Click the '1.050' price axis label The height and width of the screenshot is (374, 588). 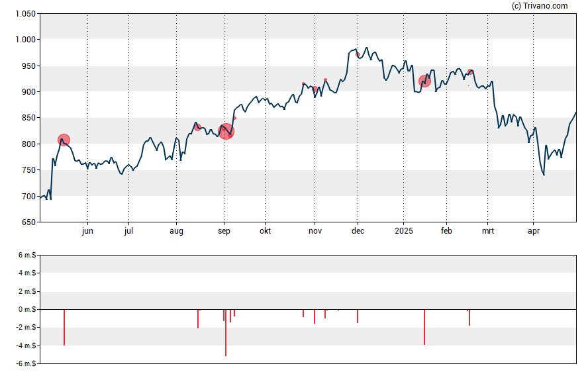[x=26, y=14]
